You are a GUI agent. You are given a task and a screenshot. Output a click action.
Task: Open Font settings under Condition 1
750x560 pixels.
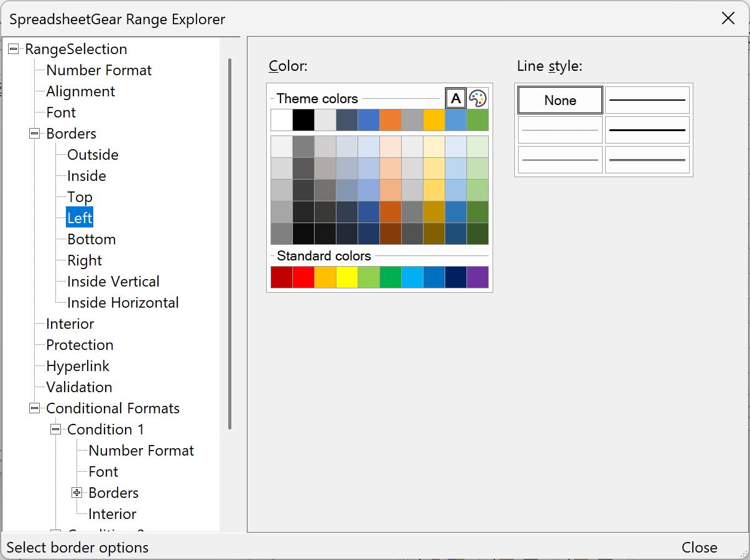coord(102,471)
